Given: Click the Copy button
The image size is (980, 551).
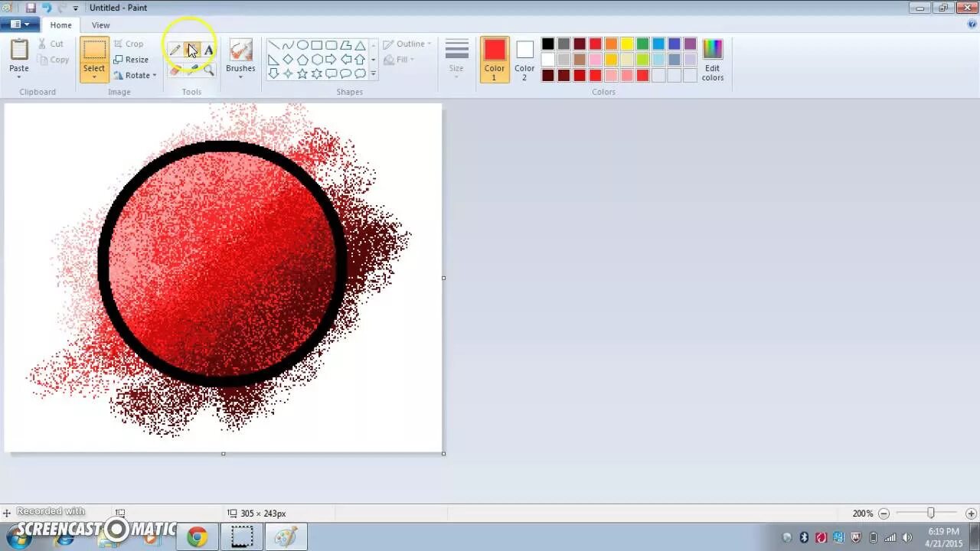Looking at the screenshot, I should pyautogui.click(x=53, y=60).
